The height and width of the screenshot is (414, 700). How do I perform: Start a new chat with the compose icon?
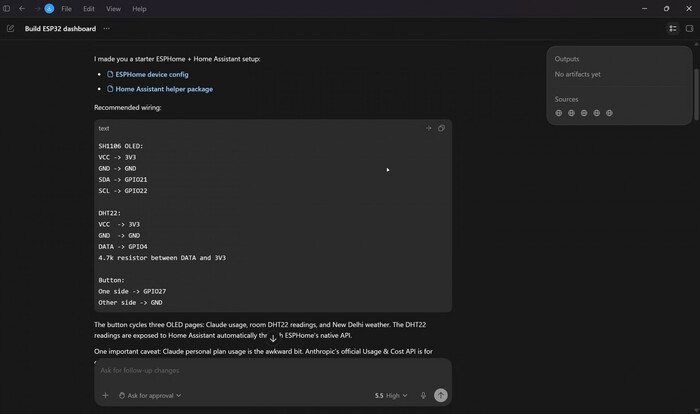pos(10,29)
